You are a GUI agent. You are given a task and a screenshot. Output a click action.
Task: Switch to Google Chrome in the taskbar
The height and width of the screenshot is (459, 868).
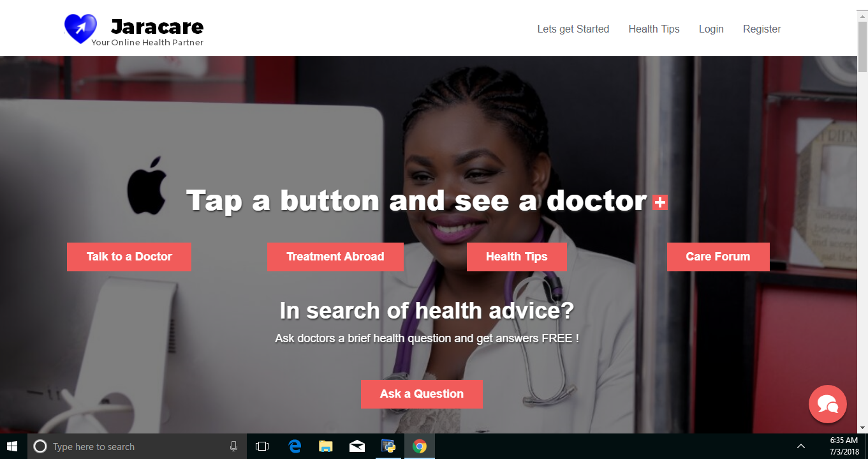420,446
